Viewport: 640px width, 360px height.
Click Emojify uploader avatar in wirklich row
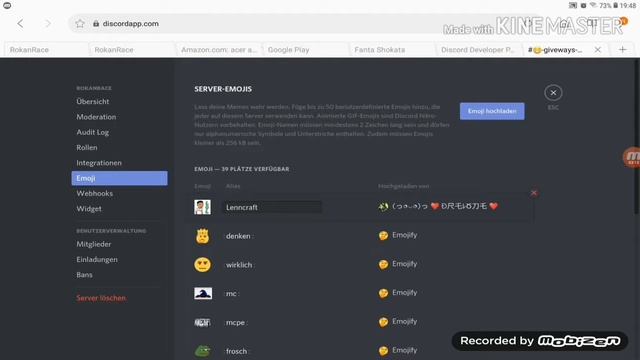(383, 264)
